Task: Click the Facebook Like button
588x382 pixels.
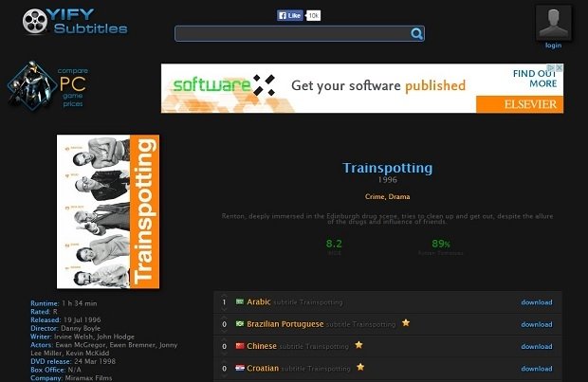Action: click(290, 15)
